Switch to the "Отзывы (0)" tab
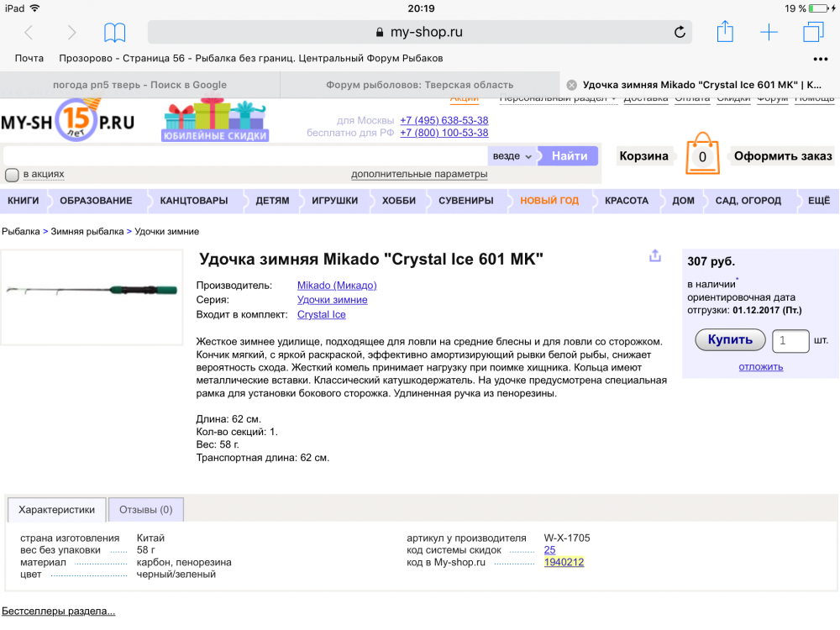 click(145, 509)
